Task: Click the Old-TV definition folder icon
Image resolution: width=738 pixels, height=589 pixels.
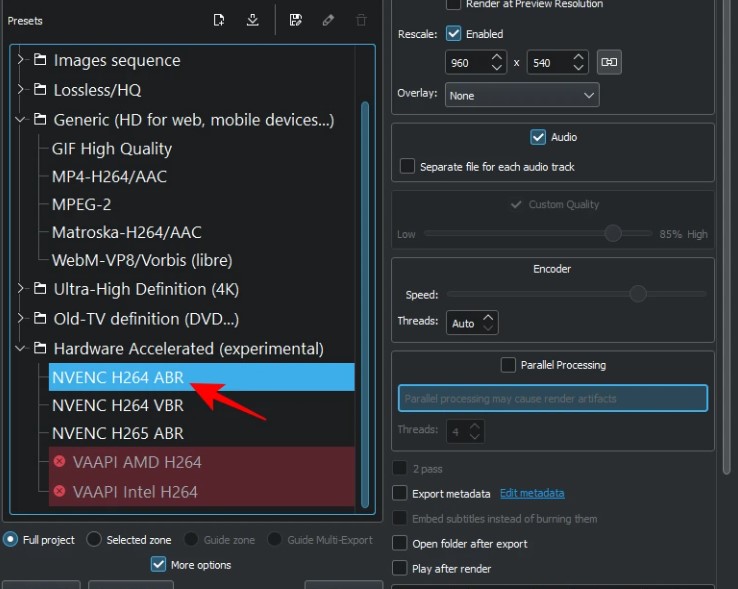Action: (x=40, y=319)
